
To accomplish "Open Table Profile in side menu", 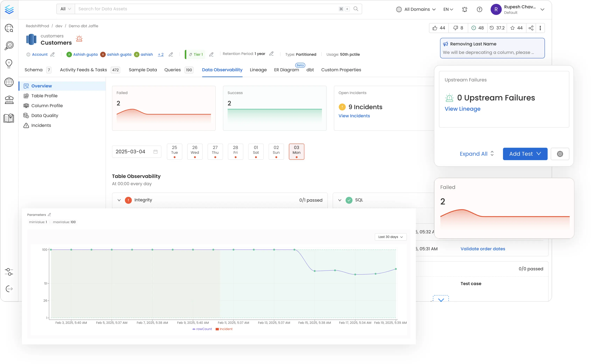I will pos(44,96).
